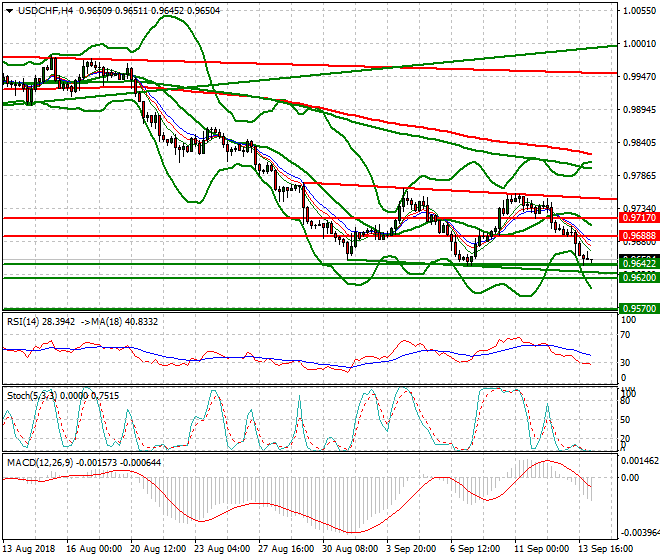Image resolution: width=660 pixels, height=560 pixels.
Task: Click the RSI level 30 axis label
Action: (625, 363)
